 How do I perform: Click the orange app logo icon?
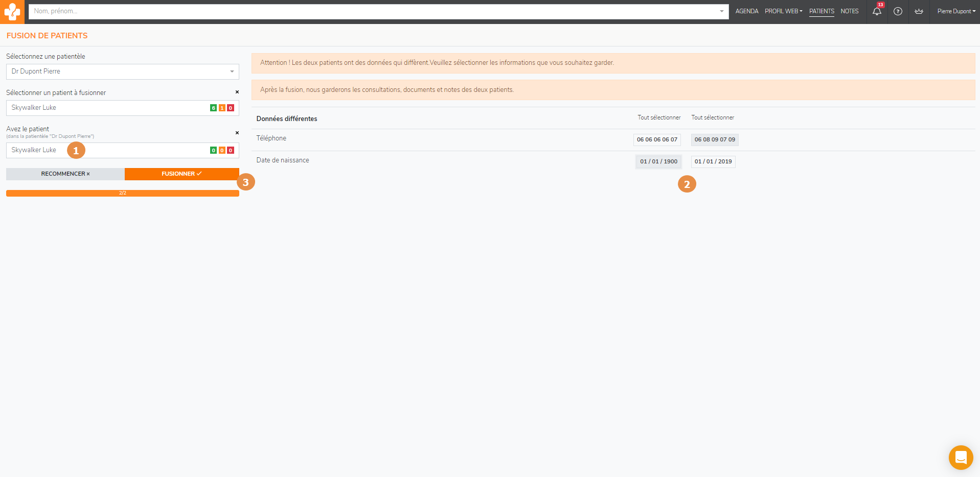[x=12, y=12]
